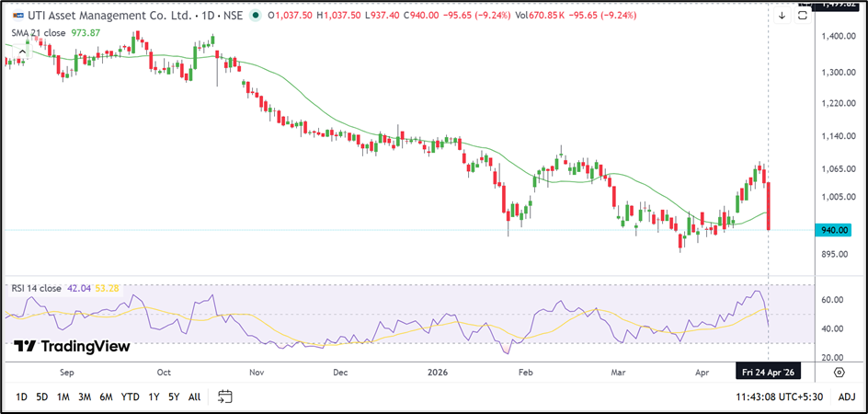Switch to the 5D date range
The height and width of the screenshot is (414, 868).
click(x=42, y=397)
